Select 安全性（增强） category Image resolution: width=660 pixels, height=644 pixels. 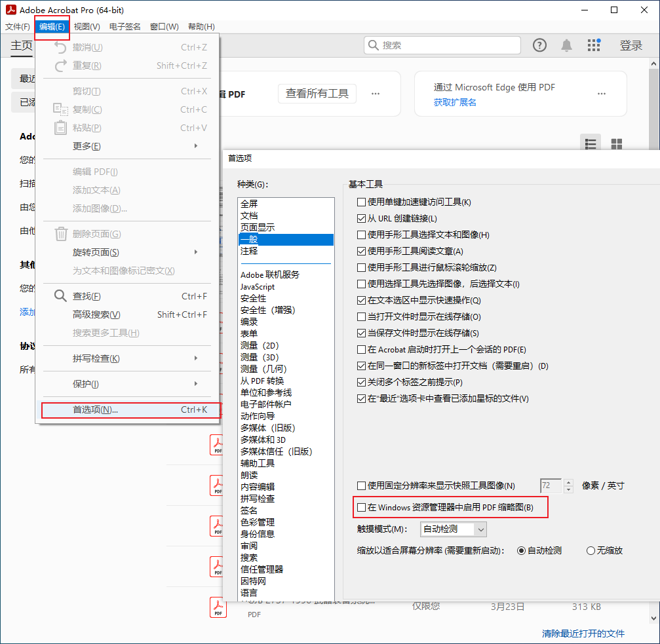pyautogui.click(x=286, y=311)
